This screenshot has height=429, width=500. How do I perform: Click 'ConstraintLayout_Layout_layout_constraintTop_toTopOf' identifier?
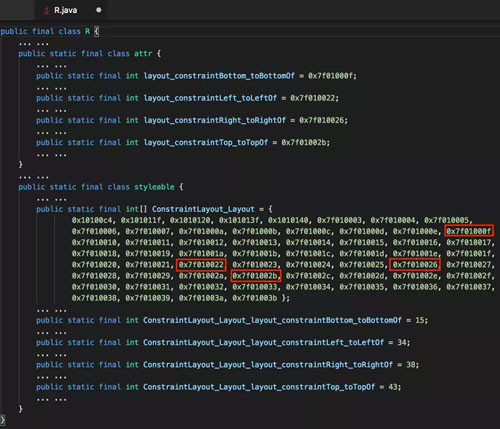pyautogui.click(x=259, y=387)
